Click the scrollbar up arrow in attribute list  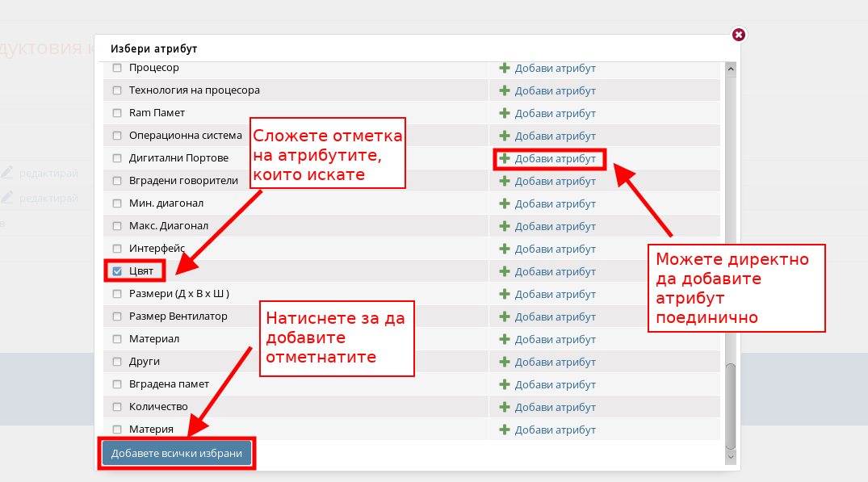point(731,69)
